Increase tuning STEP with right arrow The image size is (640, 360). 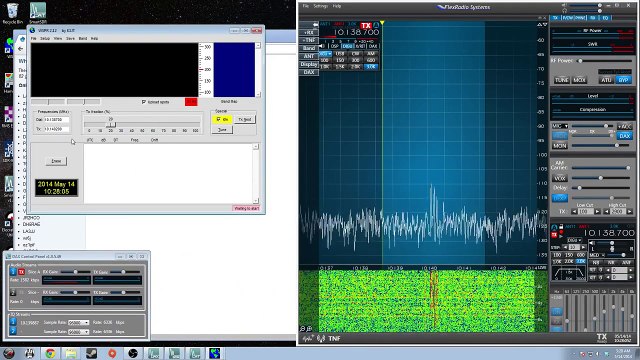coord(583,247)
